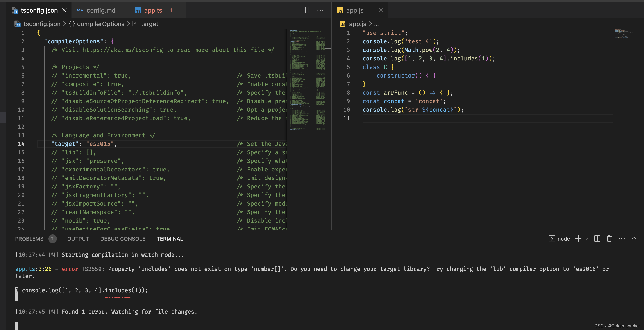Click the Output panel icon
The image size is (644, 330).
78,239
